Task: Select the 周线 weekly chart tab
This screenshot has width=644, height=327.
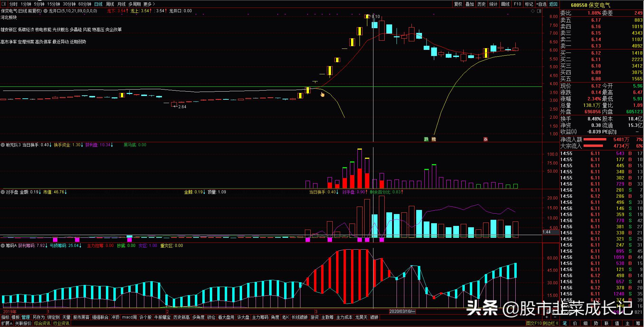Action: [110, 4]
